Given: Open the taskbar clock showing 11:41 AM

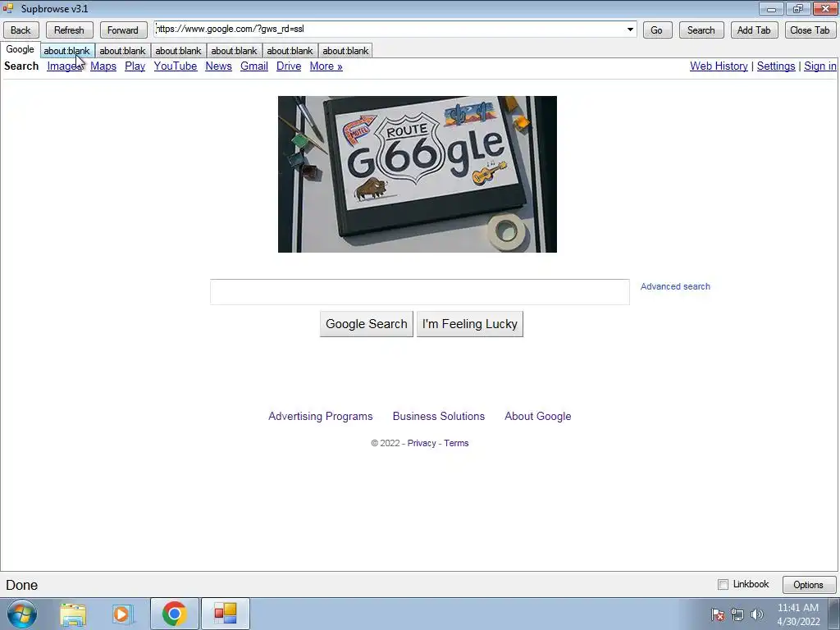Looking at the screenshot, I should [798, 614].
